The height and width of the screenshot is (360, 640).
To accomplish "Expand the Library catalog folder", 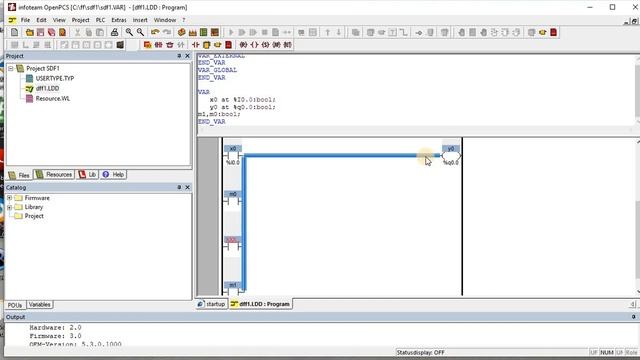I will pos(9,207).
